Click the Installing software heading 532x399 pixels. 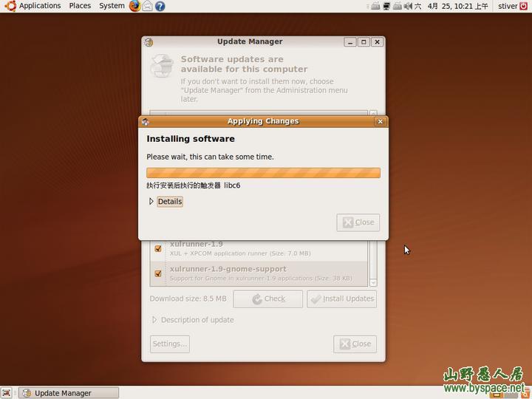tap(191, 139)
